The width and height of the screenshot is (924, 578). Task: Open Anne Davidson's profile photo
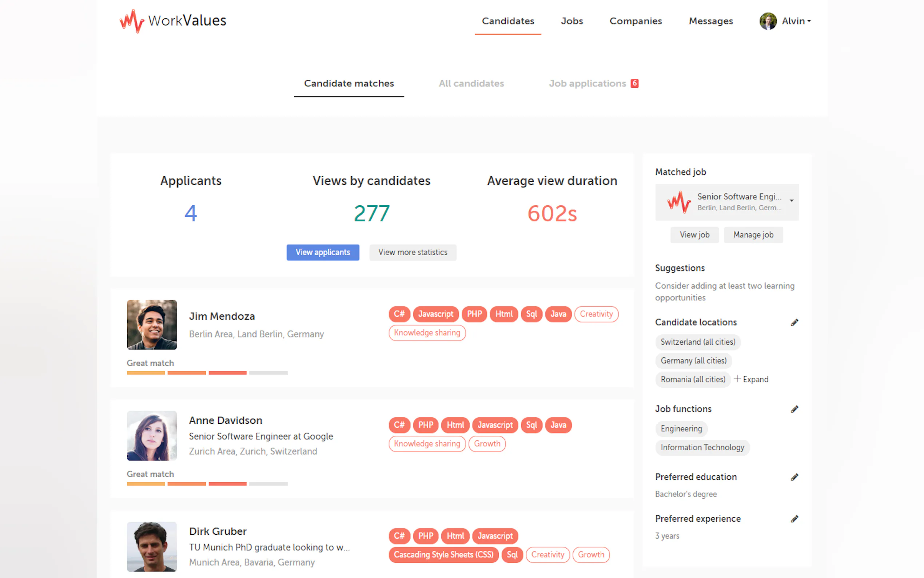click(152, 435)
